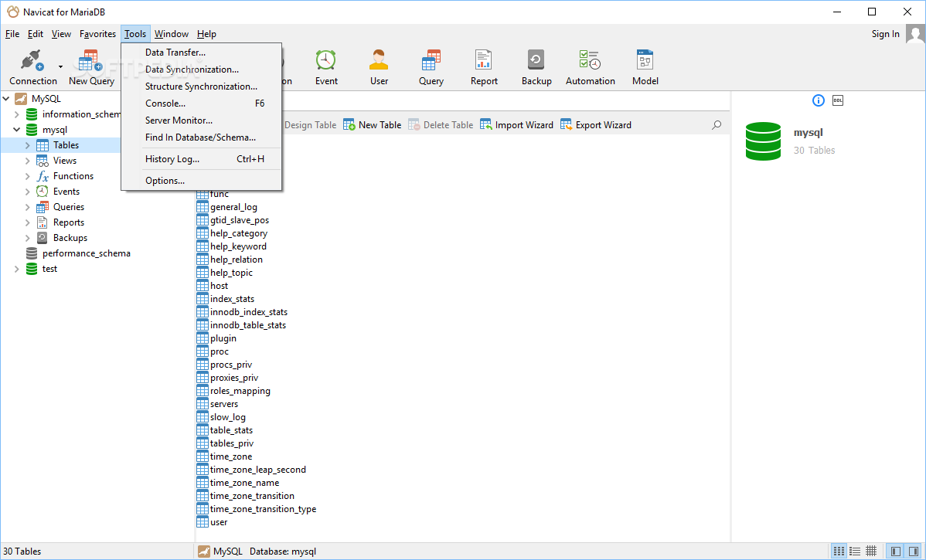Expand the Functions node
This screenshot has width=926, height=560.
point(27,176)
